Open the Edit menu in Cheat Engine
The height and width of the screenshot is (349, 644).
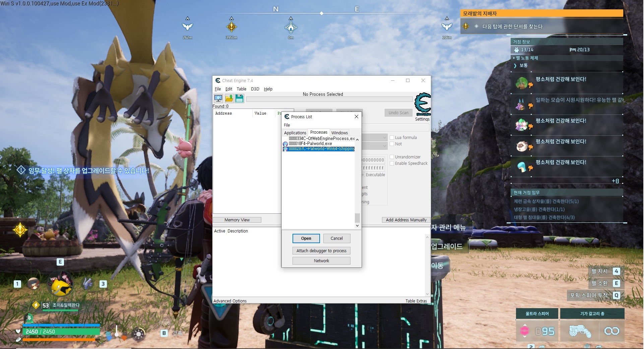click(229, 89)
